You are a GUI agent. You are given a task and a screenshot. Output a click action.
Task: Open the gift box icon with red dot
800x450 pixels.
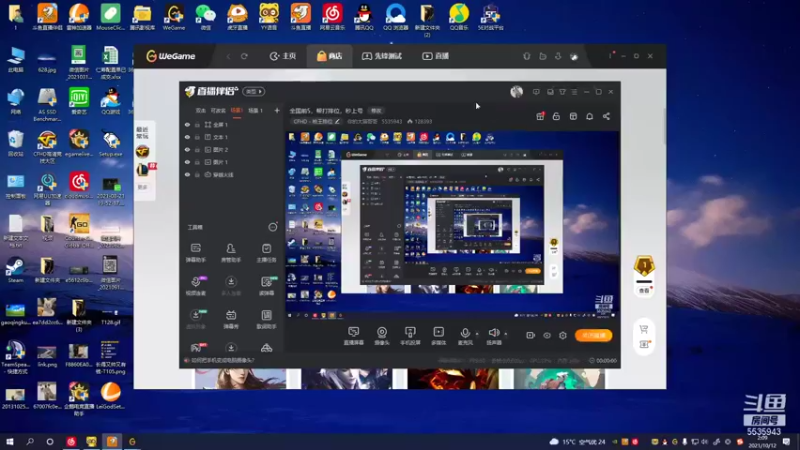coord(540,116)
